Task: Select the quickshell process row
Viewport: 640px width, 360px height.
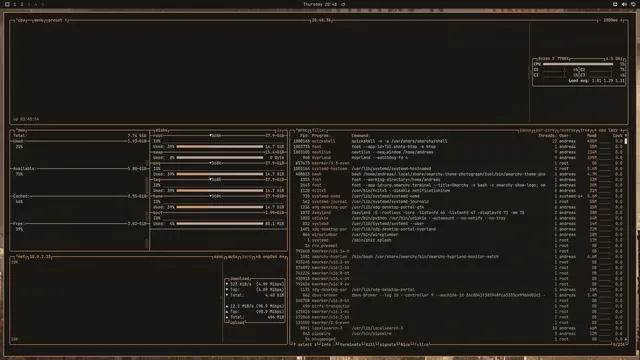Action: pyautogui.click(x=458, y=141)
